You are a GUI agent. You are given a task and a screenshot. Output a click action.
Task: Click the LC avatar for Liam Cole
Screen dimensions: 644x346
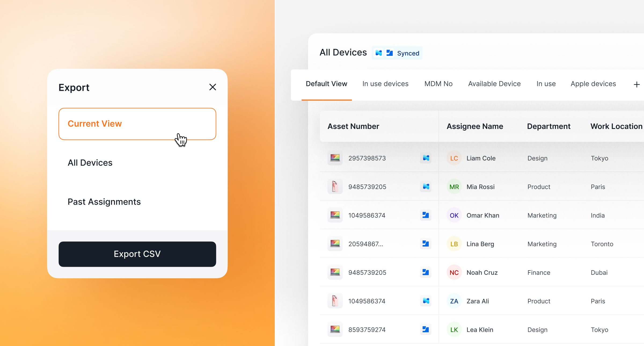[x=454, y=158]
